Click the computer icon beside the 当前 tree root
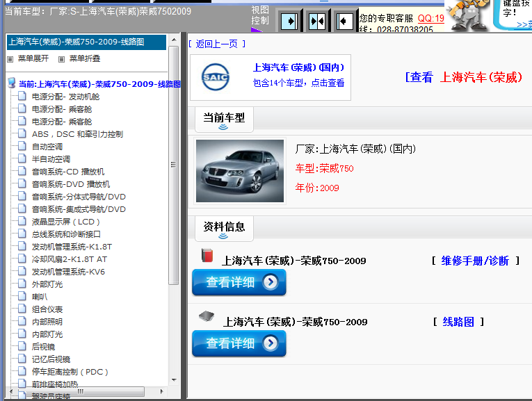This screenshot has width=532, height=401. pyautogui.click(x=12, y=83)
